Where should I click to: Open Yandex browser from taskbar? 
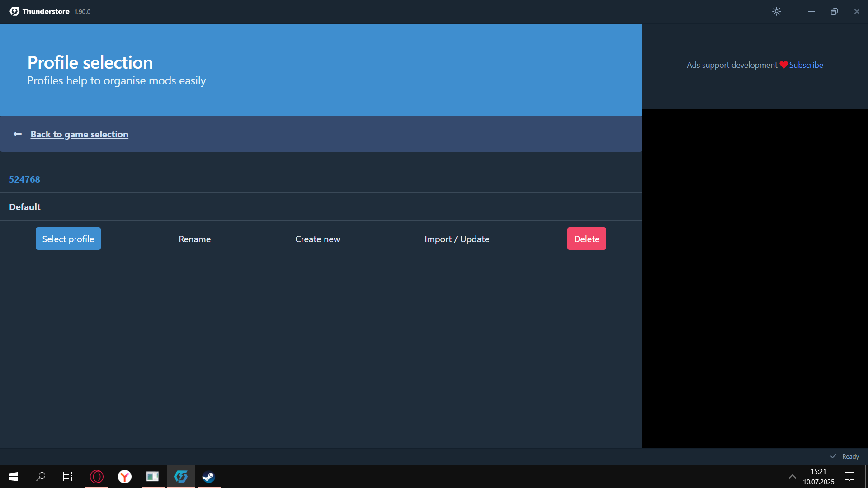tap(125, 477)
